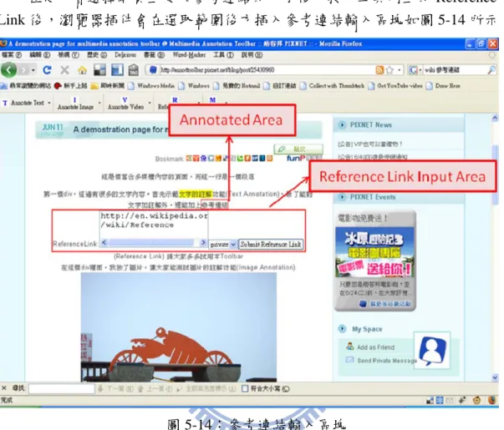Open the site identity icon in address bar
The height and width of the screenshot is (430, 504).
pyautogui.click(x=154, y=69)
